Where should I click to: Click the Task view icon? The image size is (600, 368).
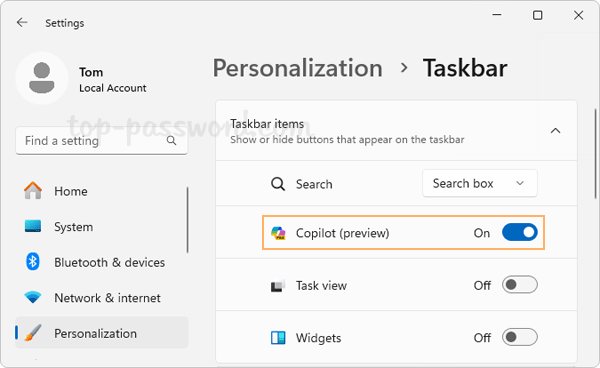click(x=278, y=286)
